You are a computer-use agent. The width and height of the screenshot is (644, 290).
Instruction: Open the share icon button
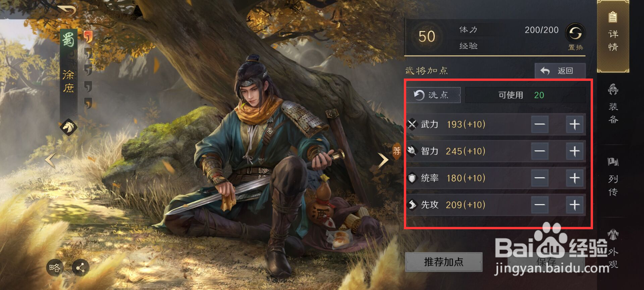80,268
